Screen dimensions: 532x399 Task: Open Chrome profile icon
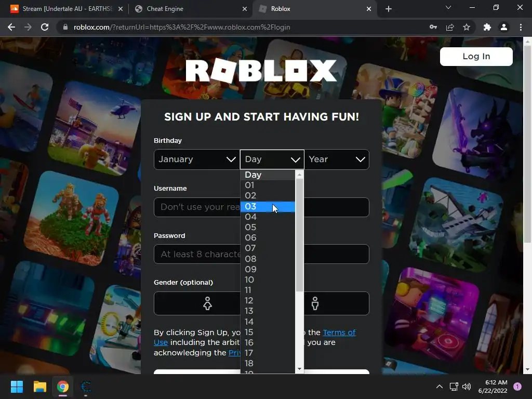click(504, 27)
